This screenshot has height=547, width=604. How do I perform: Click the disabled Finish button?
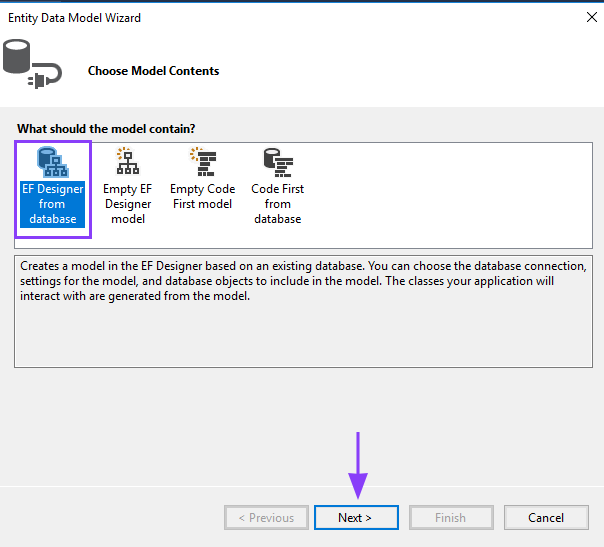(x=450, y=518)
